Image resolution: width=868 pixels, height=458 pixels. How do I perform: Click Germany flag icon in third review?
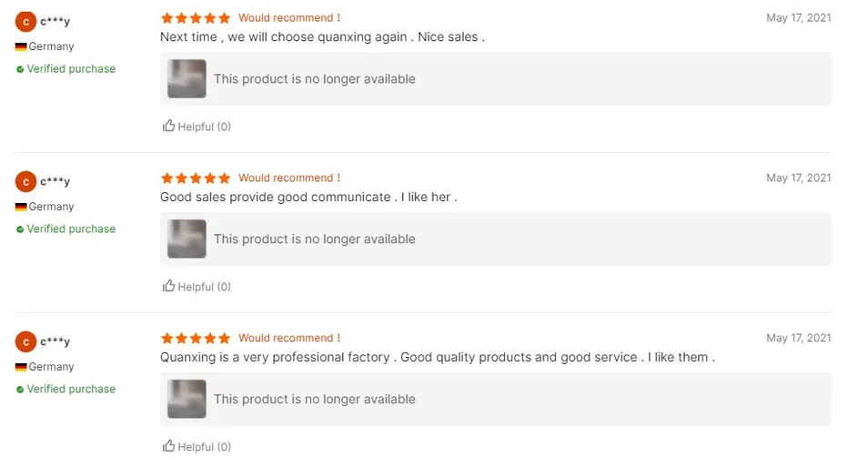point(21,367)
